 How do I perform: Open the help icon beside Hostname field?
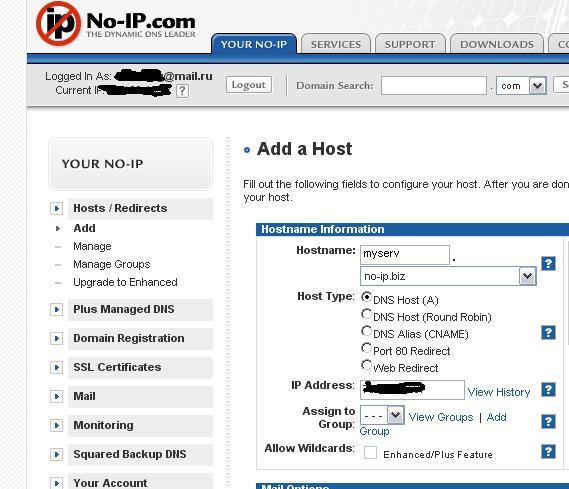548,263
